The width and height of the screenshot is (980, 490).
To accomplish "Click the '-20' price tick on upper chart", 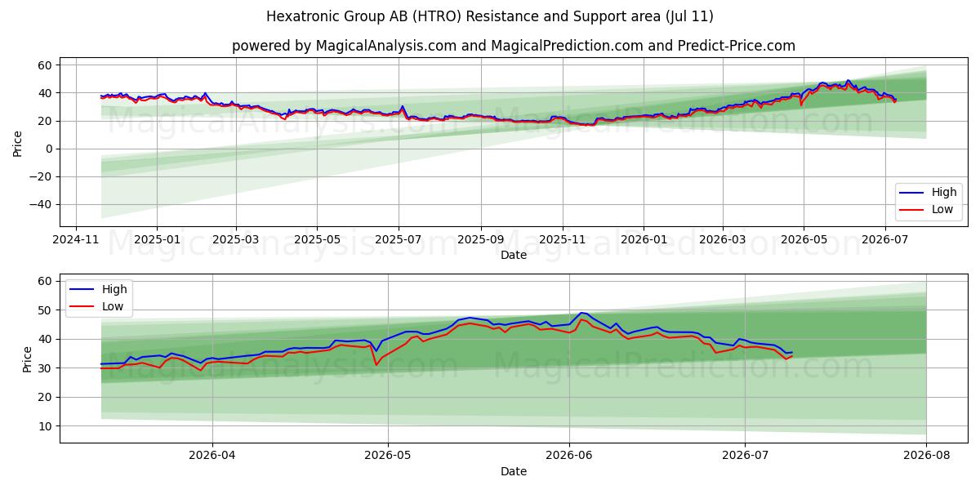I will [x=41, y=176].
